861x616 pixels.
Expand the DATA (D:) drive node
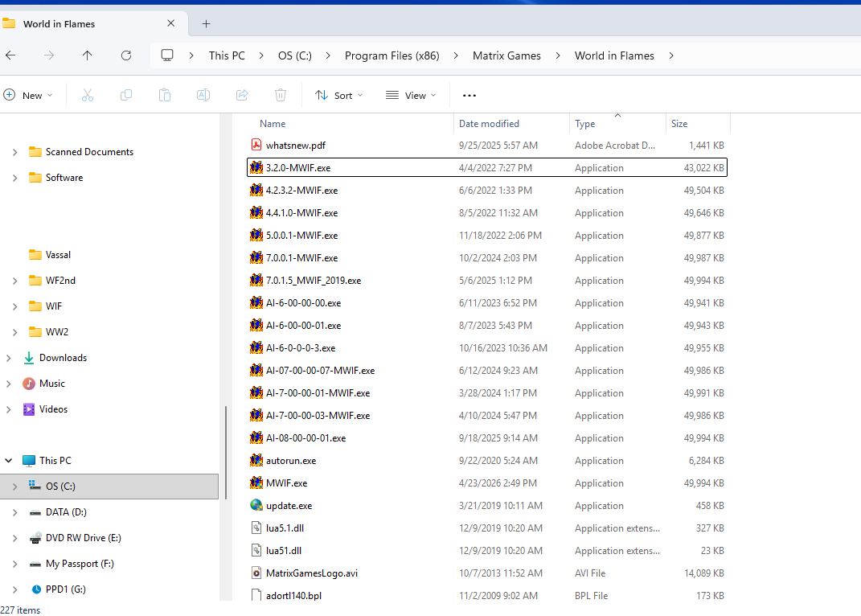(14, 512)
